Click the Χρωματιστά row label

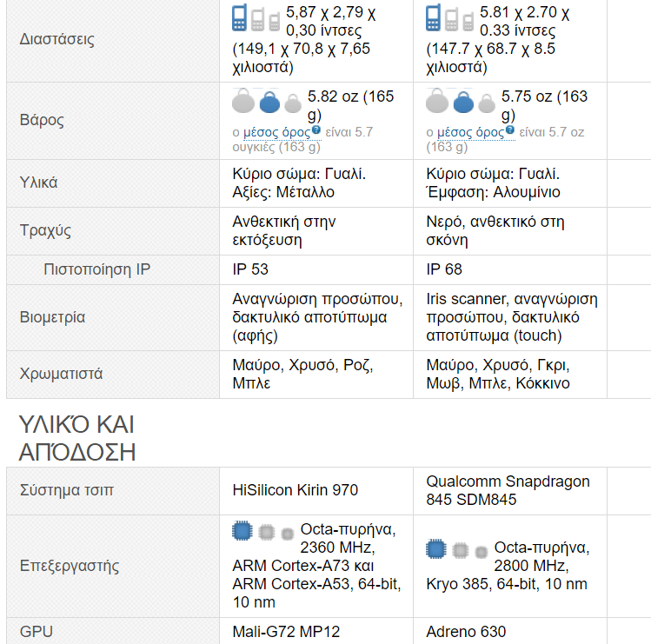[61, 374]
